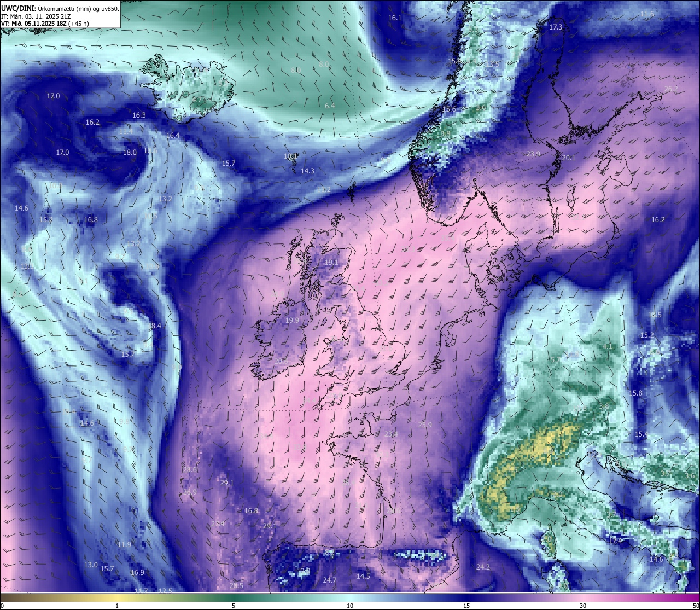Viewport: 700px width, 610px height.
Task: Click the map value 20.1
Action: pyautogui.click(x=569, y=158)
